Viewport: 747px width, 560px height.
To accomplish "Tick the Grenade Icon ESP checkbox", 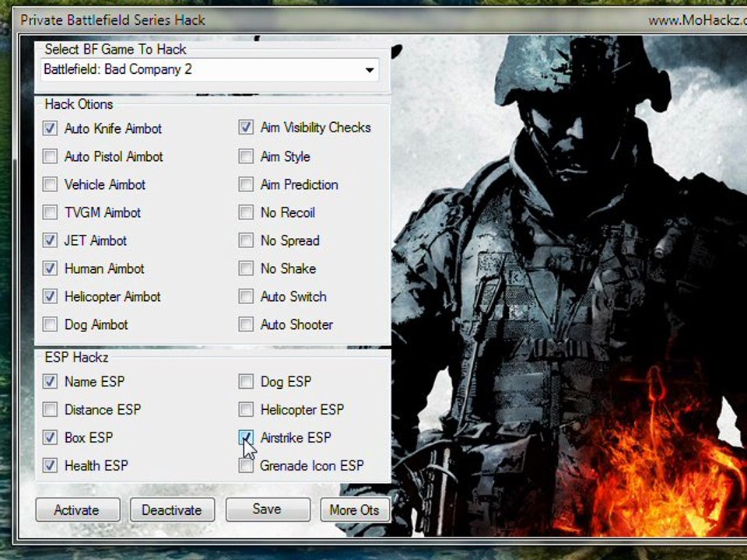I will (x=246, y=466).
